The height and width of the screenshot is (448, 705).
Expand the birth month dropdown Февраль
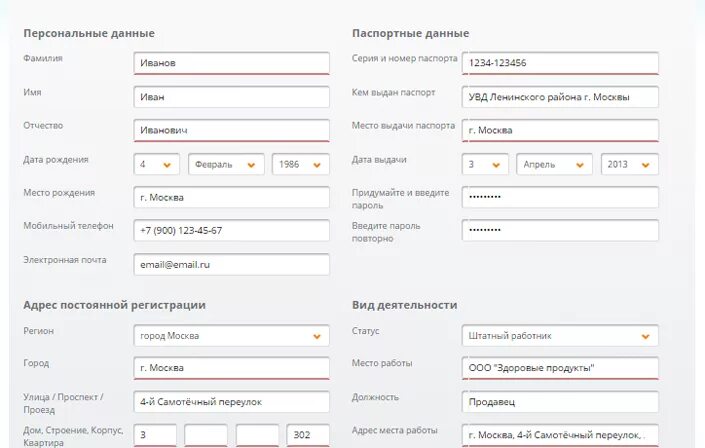point(226,164)
